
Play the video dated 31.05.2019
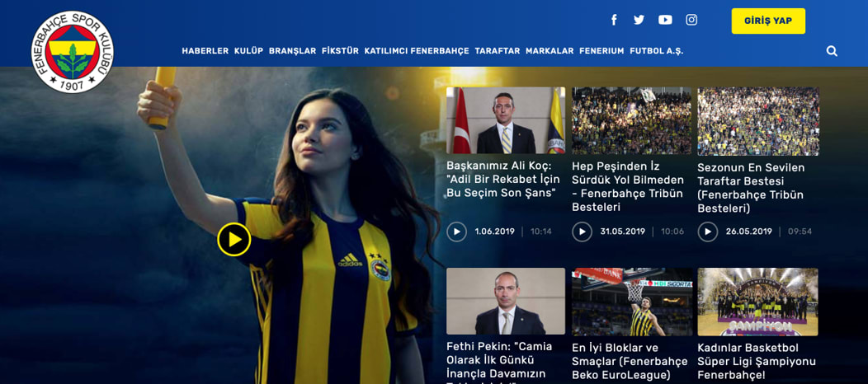[582, 232]
